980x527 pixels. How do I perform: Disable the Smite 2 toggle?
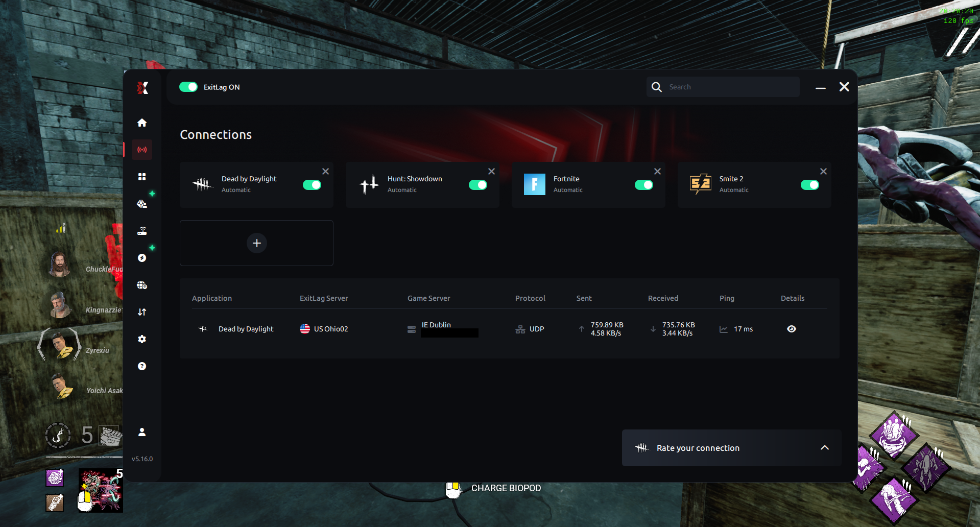[x=810, y=185]
